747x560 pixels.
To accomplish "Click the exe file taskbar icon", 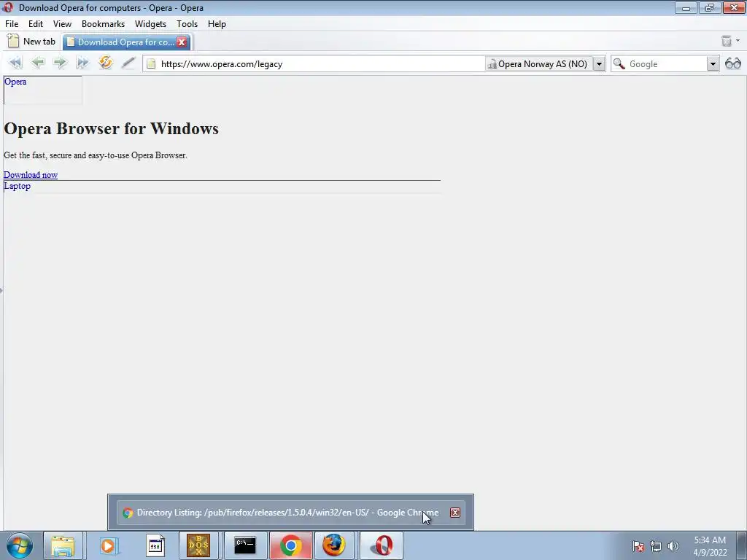I will [x=155, y=545].
